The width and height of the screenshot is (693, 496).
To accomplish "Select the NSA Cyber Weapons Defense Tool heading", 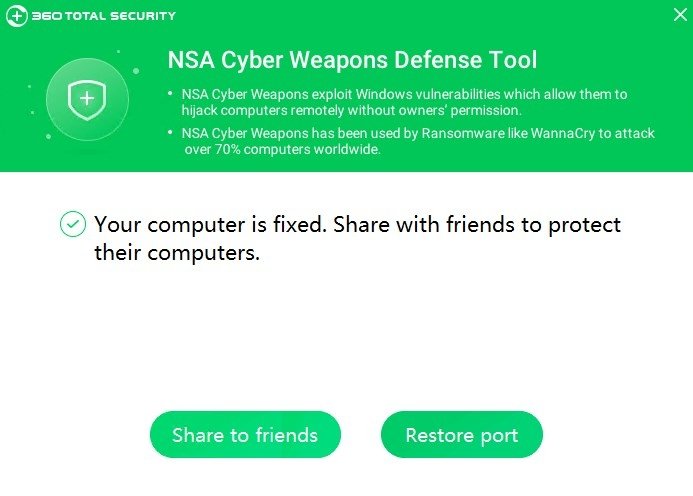I will pos(352,60).
